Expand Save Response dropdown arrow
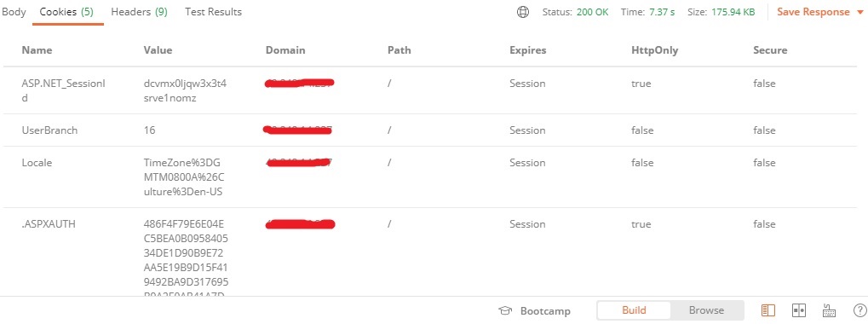 pos(861,12)
